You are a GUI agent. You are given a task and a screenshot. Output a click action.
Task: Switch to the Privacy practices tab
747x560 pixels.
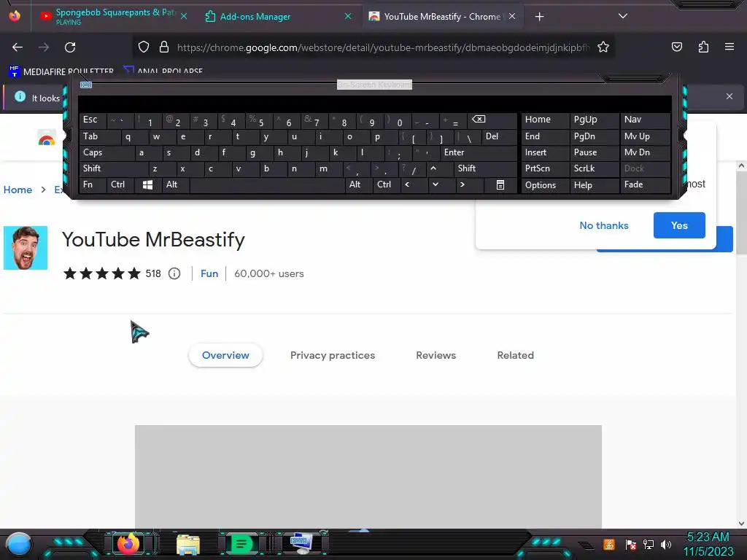[x=333, y=355]
